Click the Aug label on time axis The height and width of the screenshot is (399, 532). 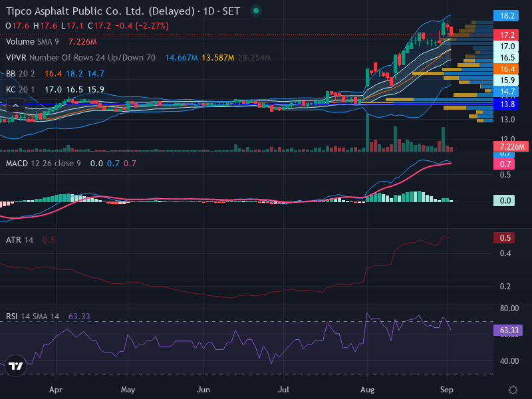368,390
